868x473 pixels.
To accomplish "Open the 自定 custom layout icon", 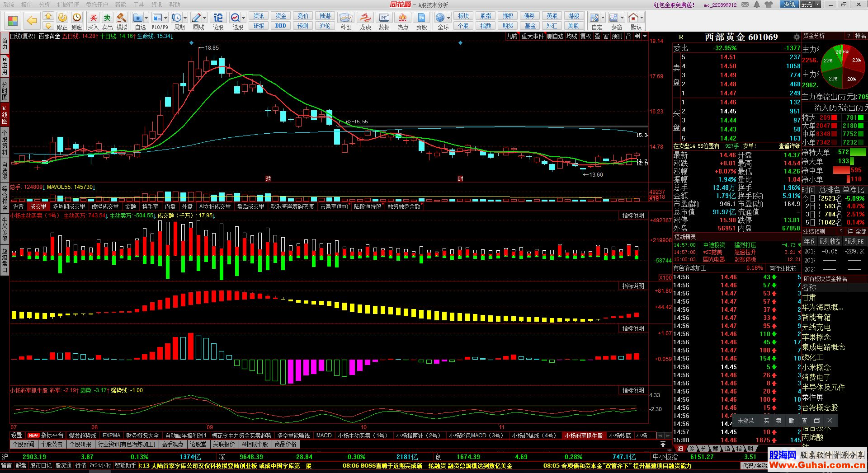I will click(x=594, y=18).
